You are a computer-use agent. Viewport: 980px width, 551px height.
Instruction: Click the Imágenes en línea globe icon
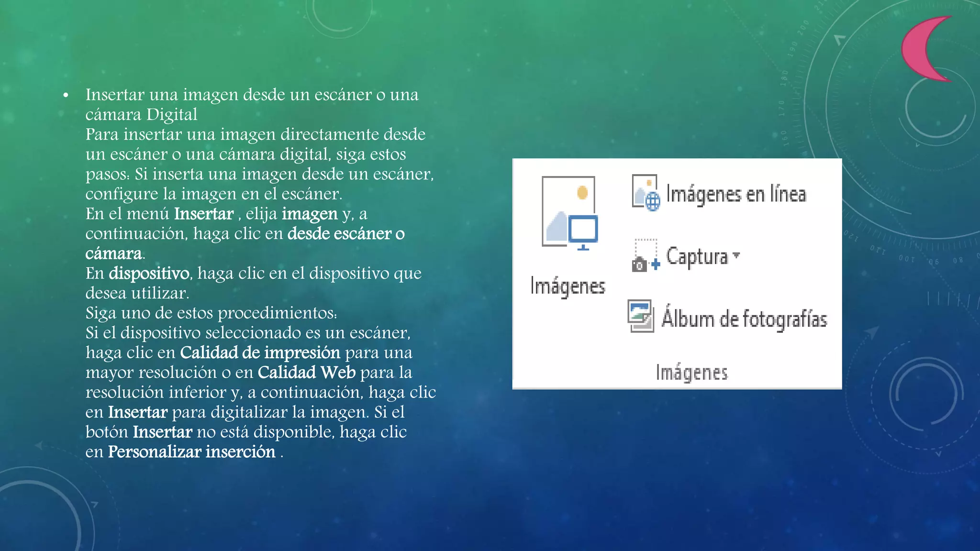(646, 193)
